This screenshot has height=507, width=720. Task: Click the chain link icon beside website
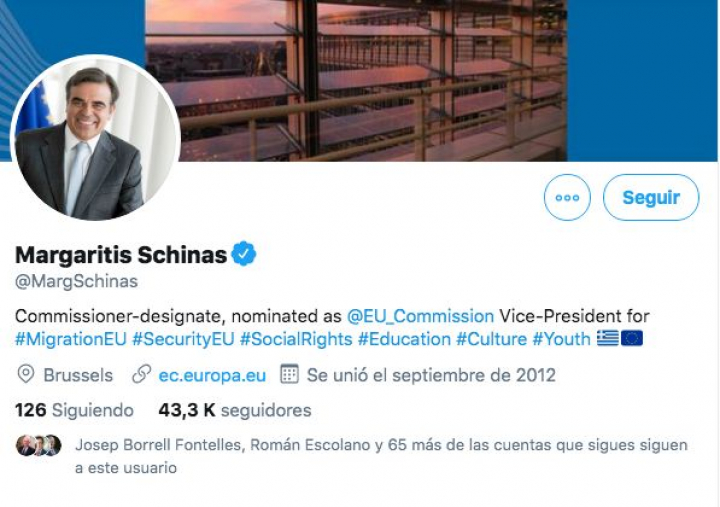(x=142, y=375)
